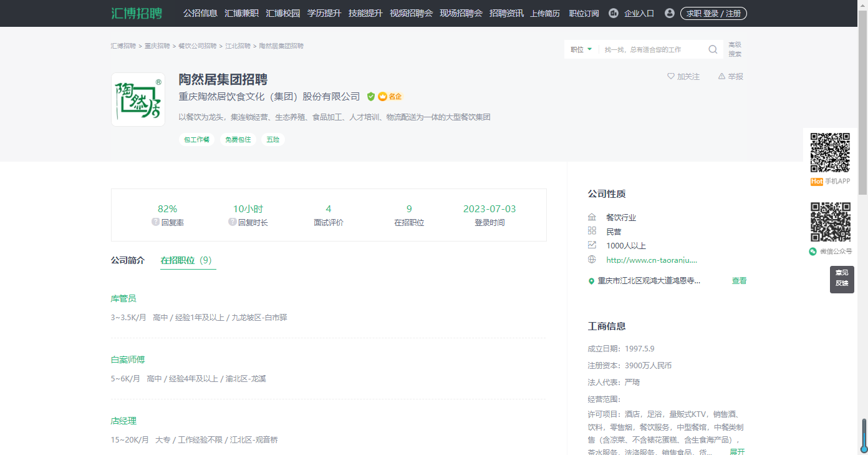
Task: Click 注册资本: 3900万人民币 text
Action: pos(630,366)
